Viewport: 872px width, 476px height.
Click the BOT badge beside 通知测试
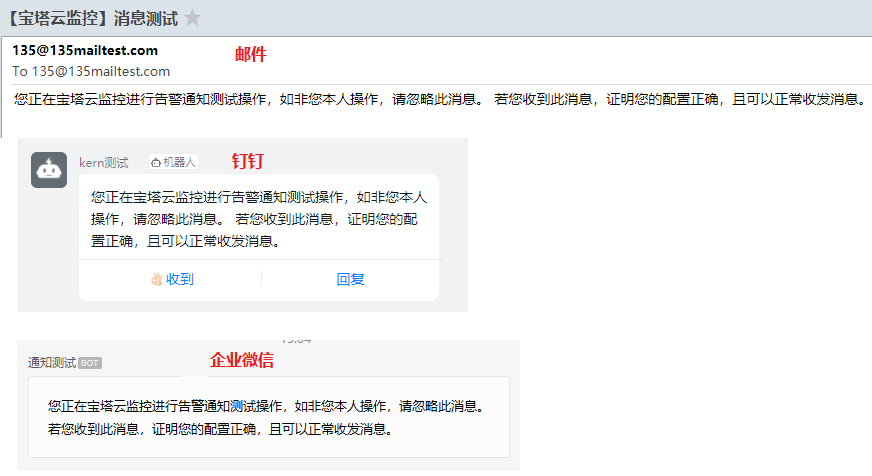point(90,363)
